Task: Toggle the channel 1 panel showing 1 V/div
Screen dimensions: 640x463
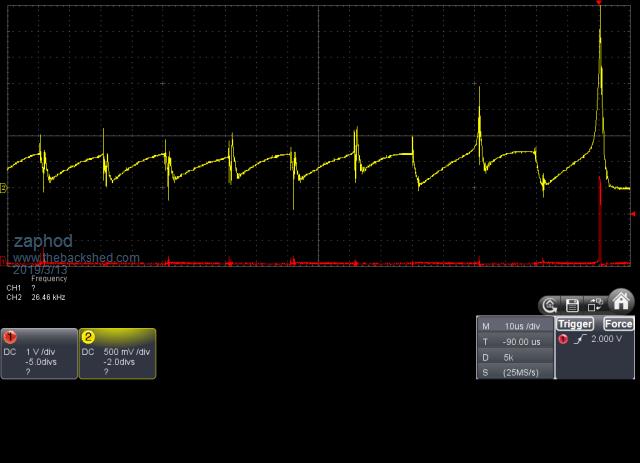Action: tap(39, 354)
